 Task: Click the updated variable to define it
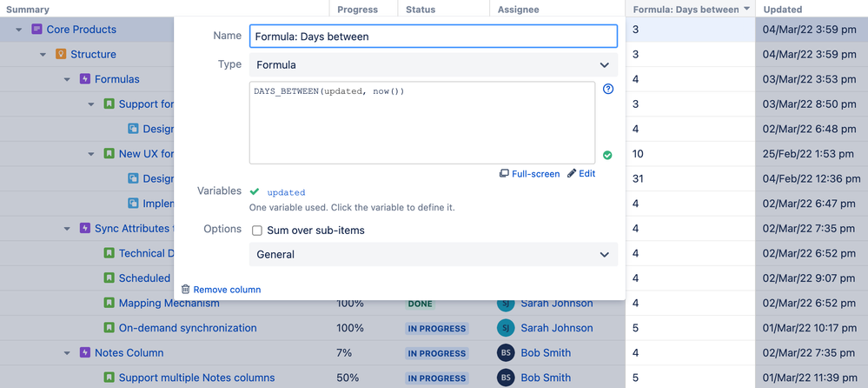(x=286, y=192)
